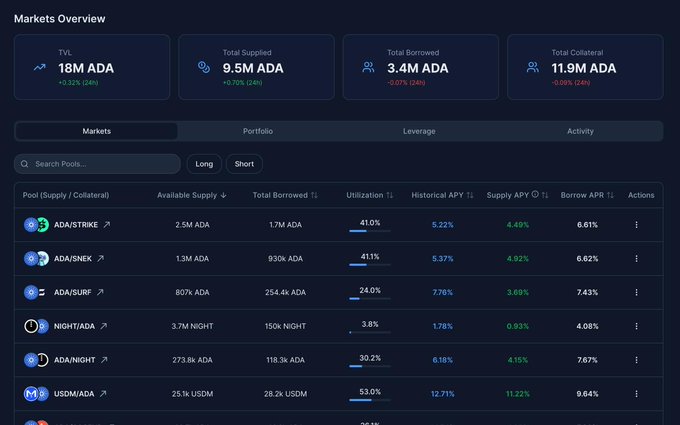680x425 pixels.
Task: Open actions menu for ADA/STRIKE row
Action: coord(636,225)
